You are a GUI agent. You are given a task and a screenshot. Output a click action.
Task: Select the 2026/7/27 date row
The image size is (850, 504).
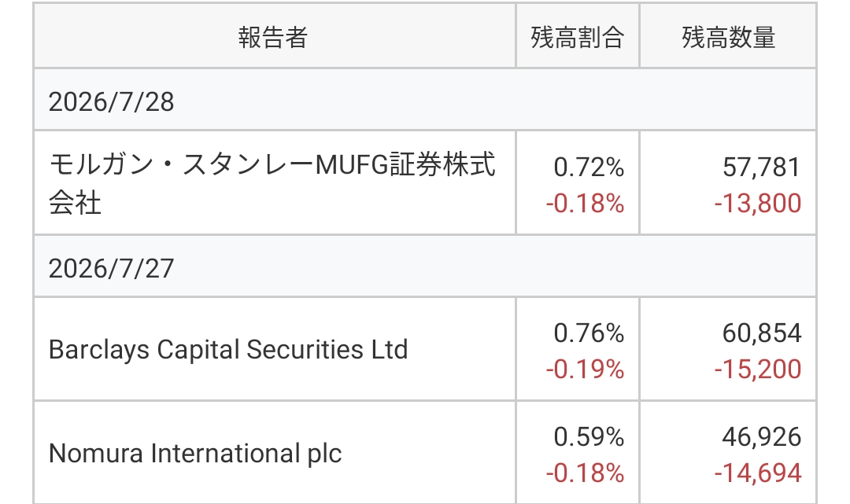[424, 268]
